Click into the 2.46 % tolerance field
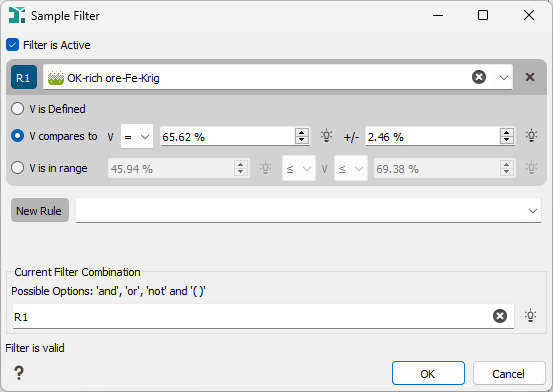This screenshot has height=392, width=553. [432, 137]
